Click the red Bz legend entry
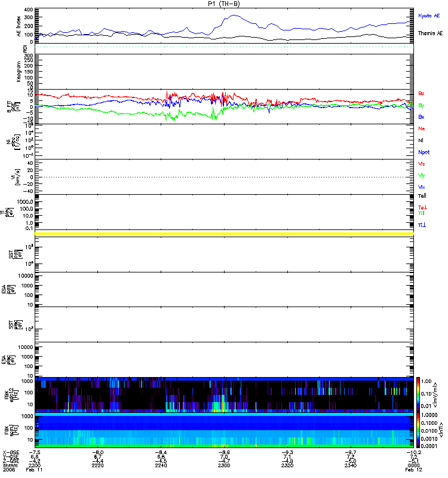This screenshot has height=478, width=448. [x=421, y=93]
